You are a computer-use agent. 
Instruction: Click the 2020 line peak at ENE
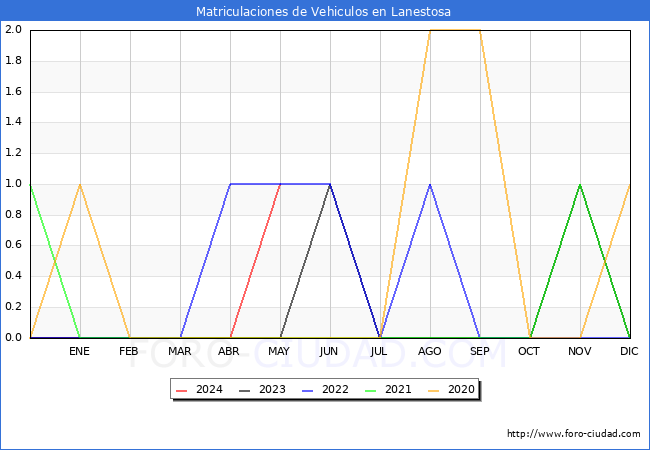pyautogui.click(x=80, y=184)
